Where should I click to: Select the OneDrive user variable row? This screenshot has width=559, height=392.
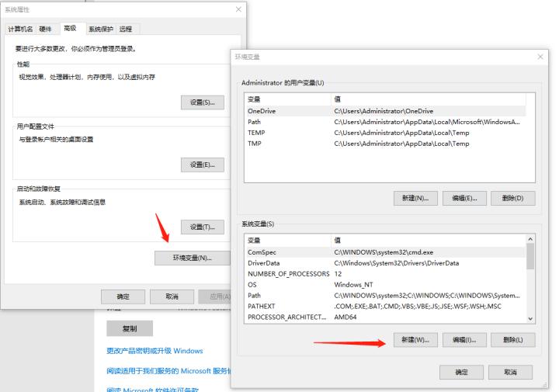pyautogui.click(x=387, y=111)
